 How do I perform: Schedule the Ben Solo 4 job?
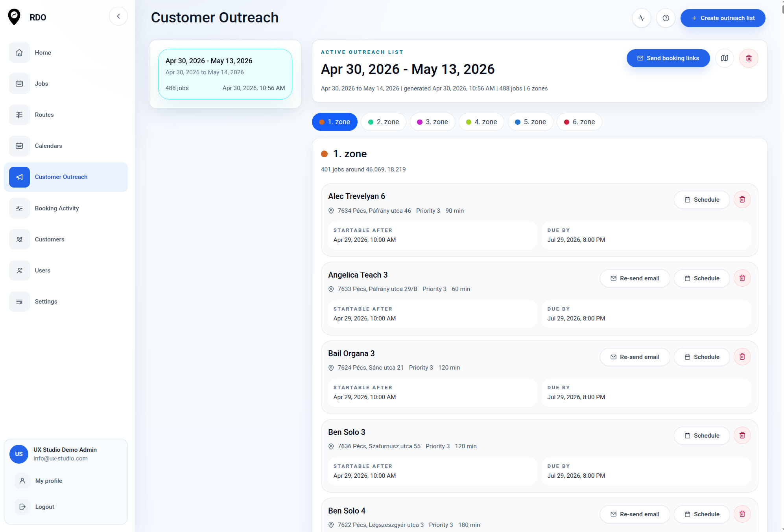tap(702, 514)
